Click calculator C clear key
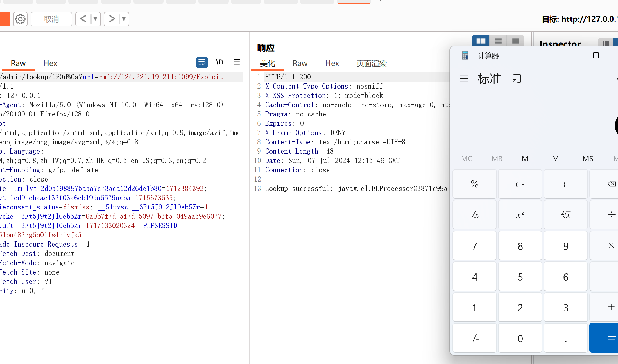Viewport: 618px width, 364px height. tap(566, 184)
